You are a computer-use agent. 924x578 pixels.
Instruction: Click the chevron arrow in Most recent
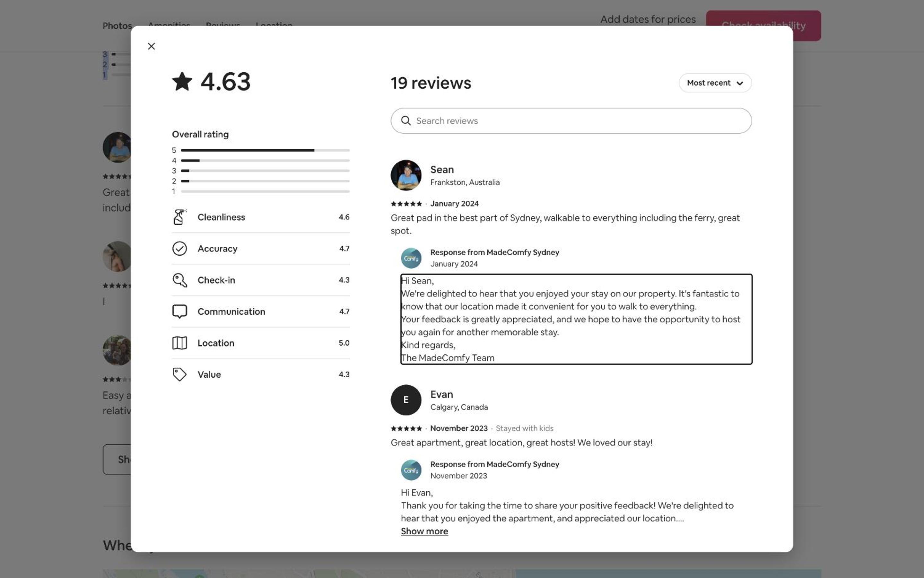[740, 83]
